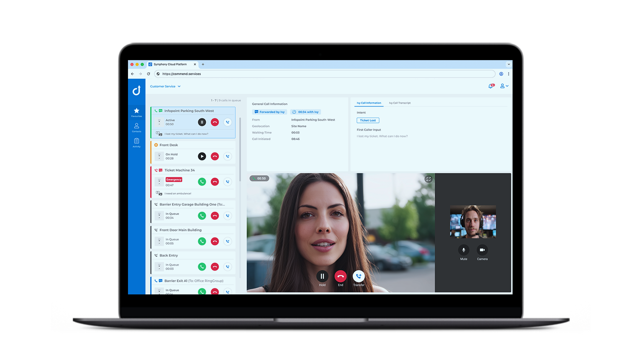Screen dimensions: 644x338
Task: Expand video to fullscreen
Action: 428,179
